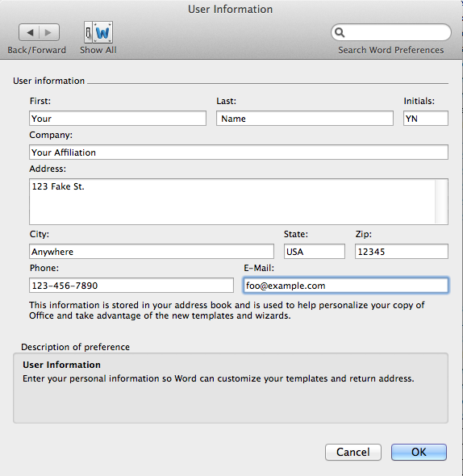The width and height of the screenshot is (463, 476).
Task: Edit the Zip field containing 12345
Action: click(x=402, y=252)
